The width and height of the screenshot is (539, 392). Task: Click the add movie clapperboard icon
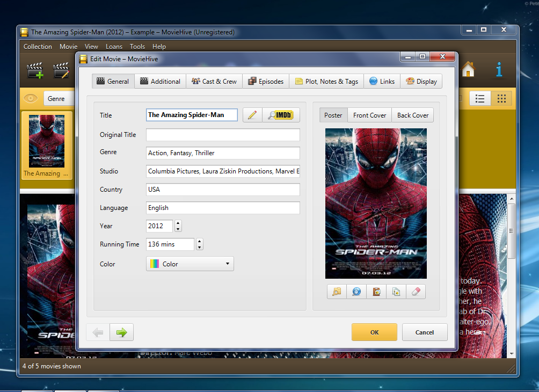coord(35,70)
